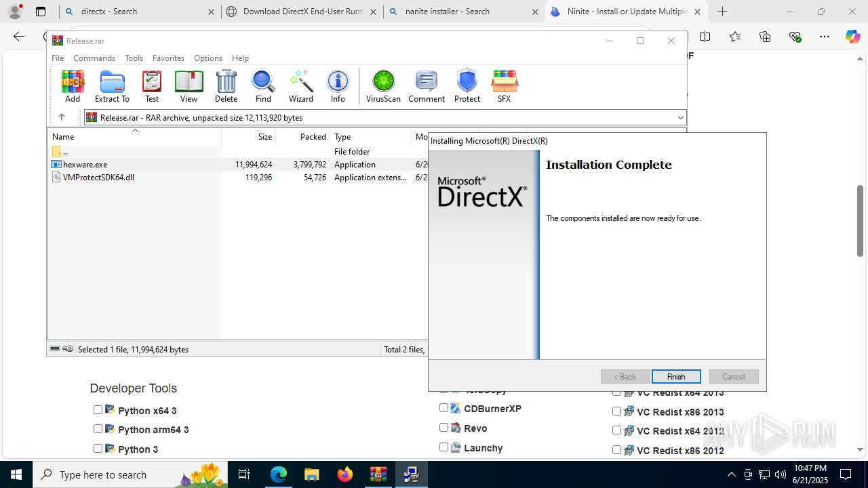This screenshot has width=868, height=488.
Task: Sort by the Type column header
Action: click(371, 137)
